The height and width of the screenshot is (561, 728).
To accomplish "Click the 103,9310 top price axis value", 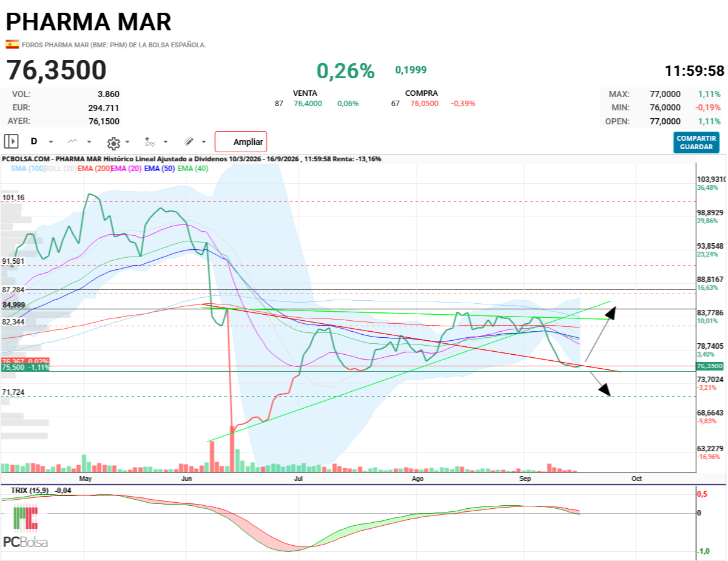I will (712, 180).
